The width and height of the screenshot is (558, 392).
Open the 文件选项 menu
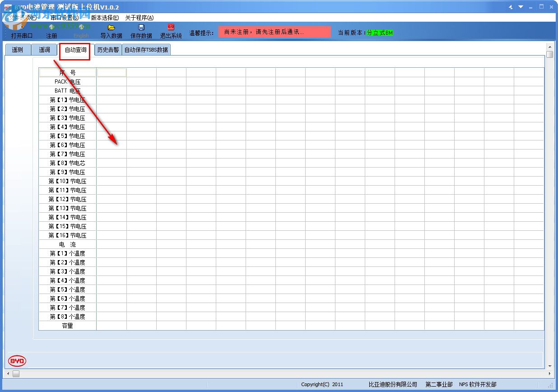click(23, 18)
